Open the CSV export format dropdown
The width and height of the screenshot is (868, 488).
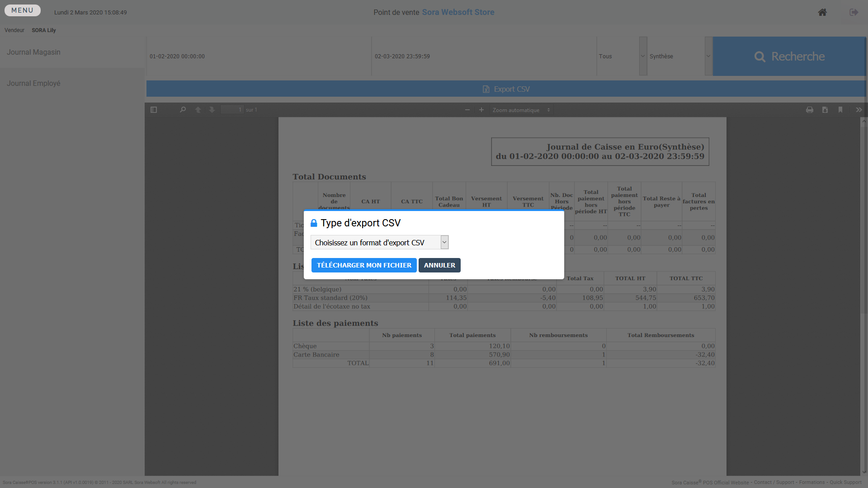379,243
